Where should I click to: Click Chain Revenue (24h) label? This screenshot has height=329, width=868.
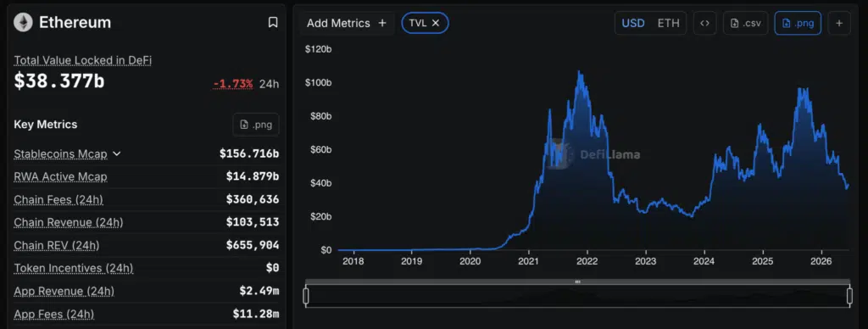[68, 222]
